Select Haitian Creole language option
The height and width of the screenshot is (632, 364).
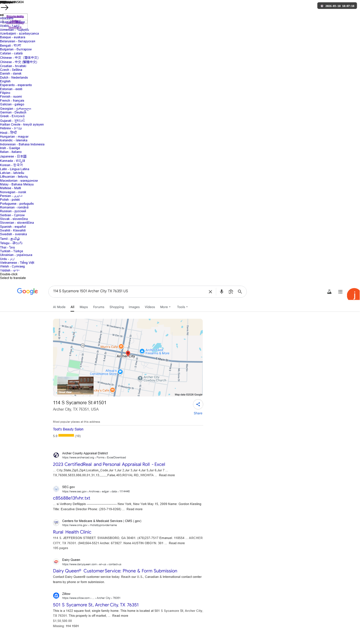(22, 124)
